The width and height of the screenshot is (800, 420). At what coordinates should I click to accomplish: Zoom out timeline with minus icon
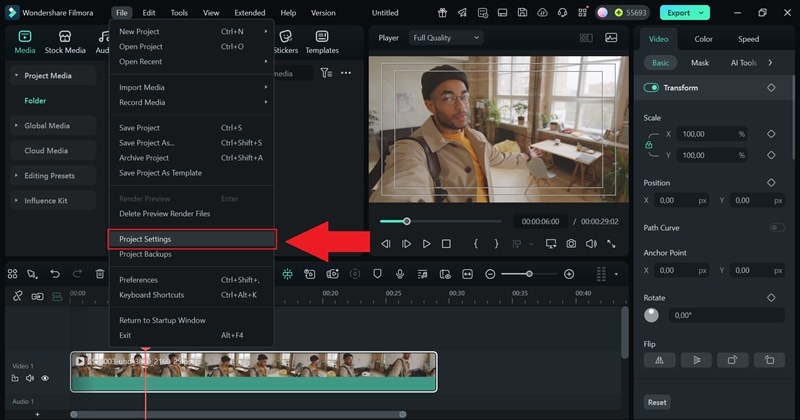coord(490,275)
